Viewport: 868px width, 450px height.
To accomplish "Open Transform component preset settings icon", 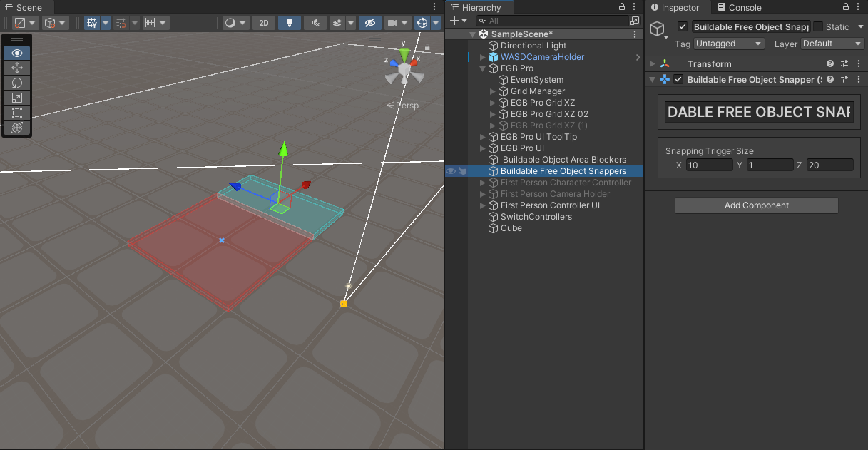I will 844,63.
